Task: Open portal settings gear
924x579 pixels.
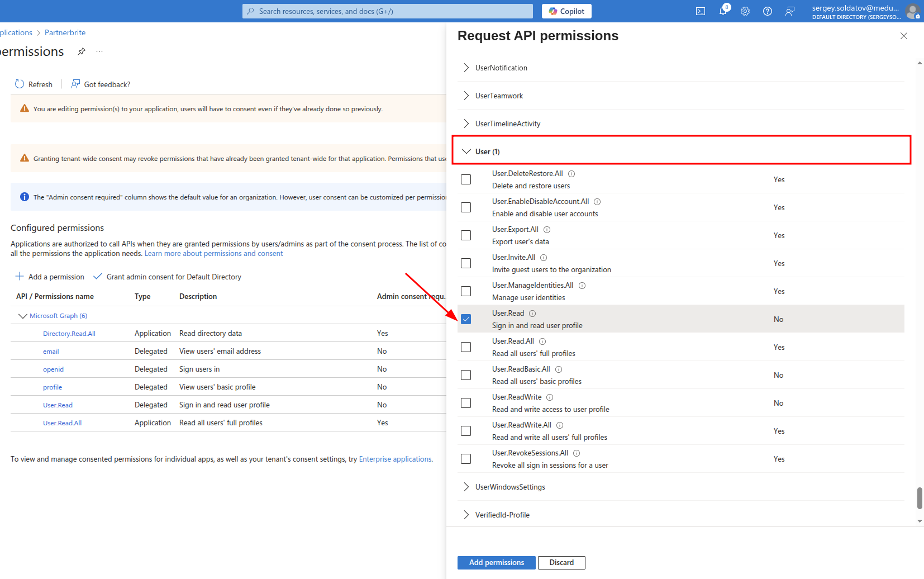Action: (x=745, y=11)
